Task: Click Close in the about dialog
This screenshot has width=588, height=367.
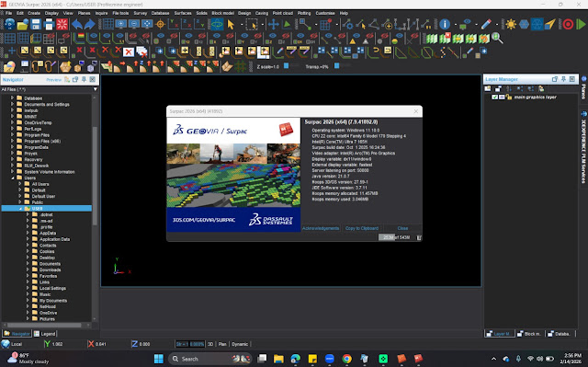Action: click(x=402, y=228)
